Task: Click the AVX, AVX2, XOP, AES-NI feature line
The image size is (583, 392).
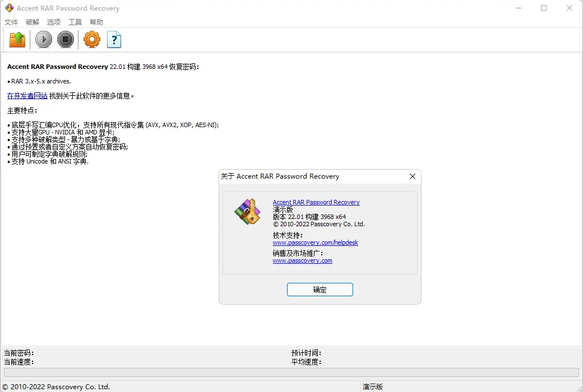Action: [x=113, y=125]
